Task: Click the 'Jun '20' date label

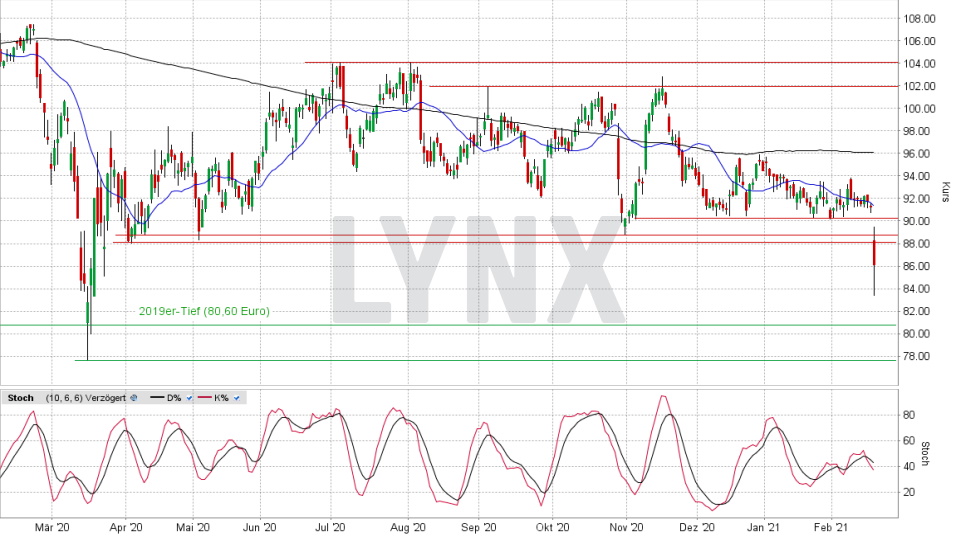Action: [x=260, y=527]
